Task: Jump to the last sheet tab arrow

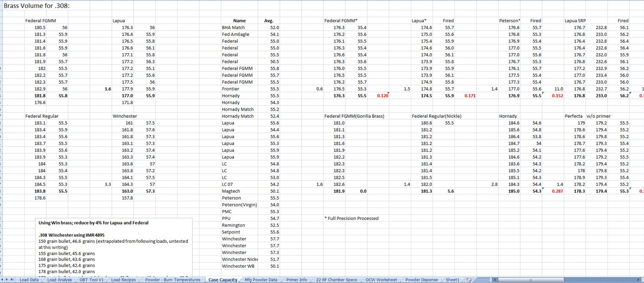Action: pyautogui.click(x=12, y=280)
